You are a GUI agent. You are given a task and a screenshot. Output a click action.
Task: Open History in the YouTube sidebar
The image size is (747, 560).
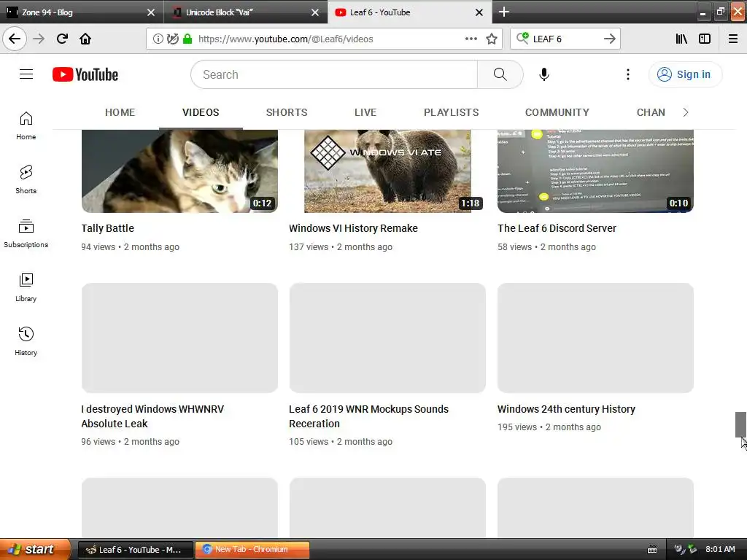(x=26, y=341)
